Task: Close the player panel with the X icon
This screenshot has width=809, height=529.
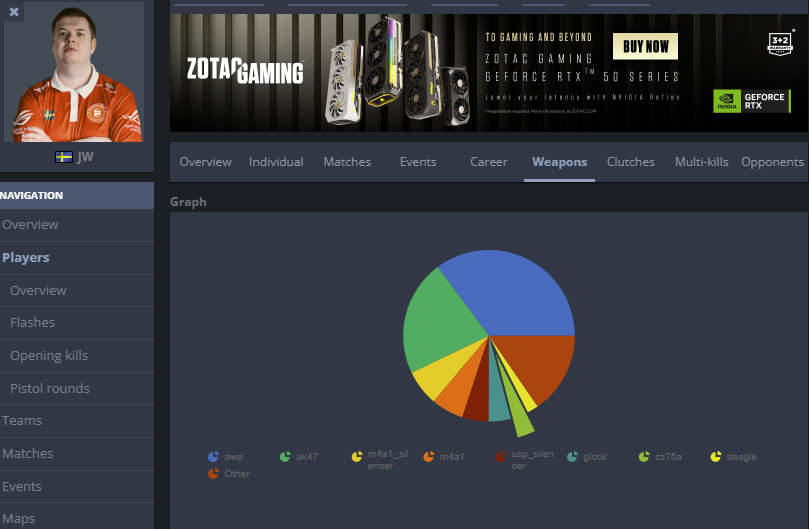Action: pos(14,11)
